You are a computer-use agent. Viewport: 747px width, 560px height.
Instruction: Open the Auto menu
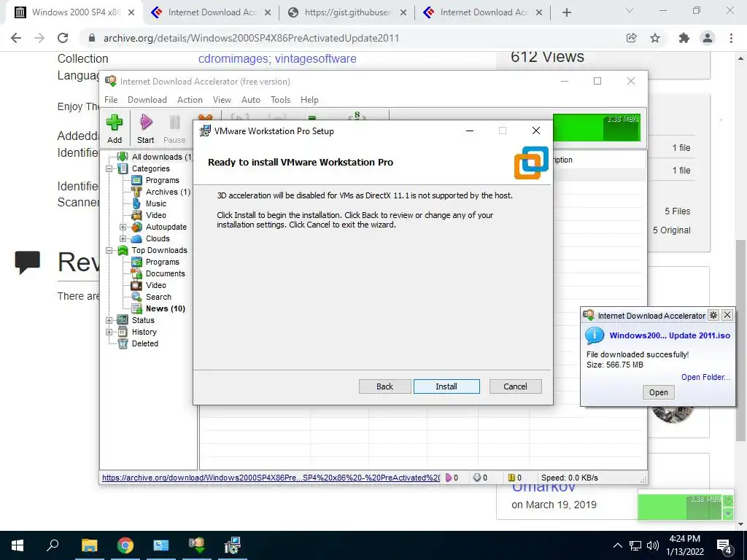251,99
